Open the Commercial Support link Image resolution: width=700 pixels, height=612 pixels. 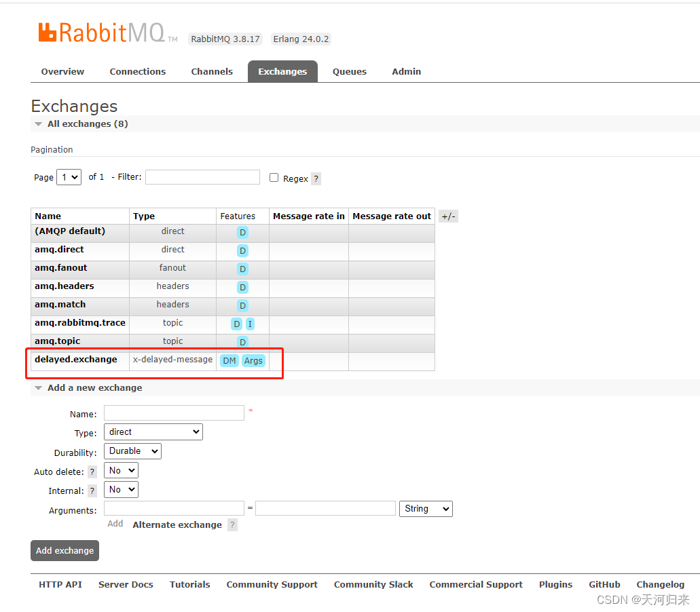coord(476,585)
